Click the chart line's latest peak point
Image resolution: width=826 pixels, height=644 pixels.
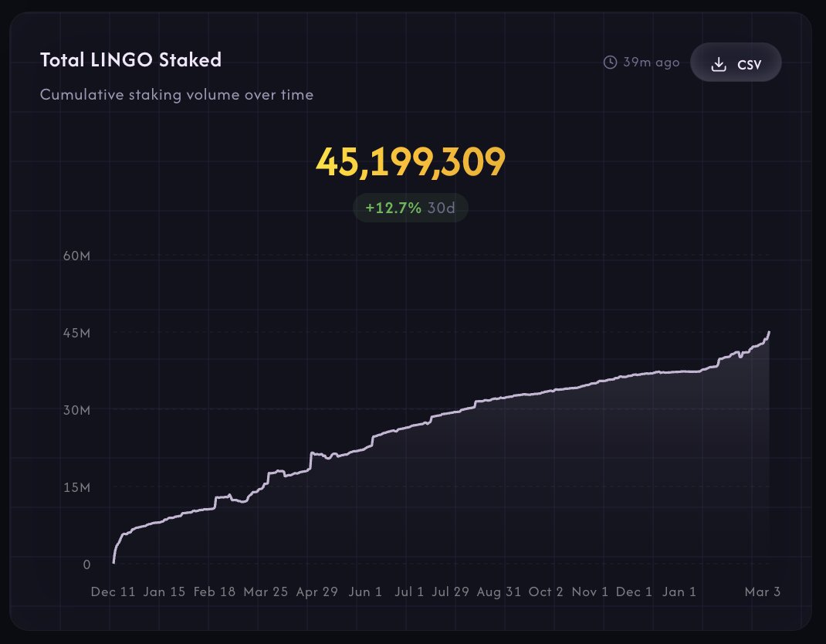769,332
